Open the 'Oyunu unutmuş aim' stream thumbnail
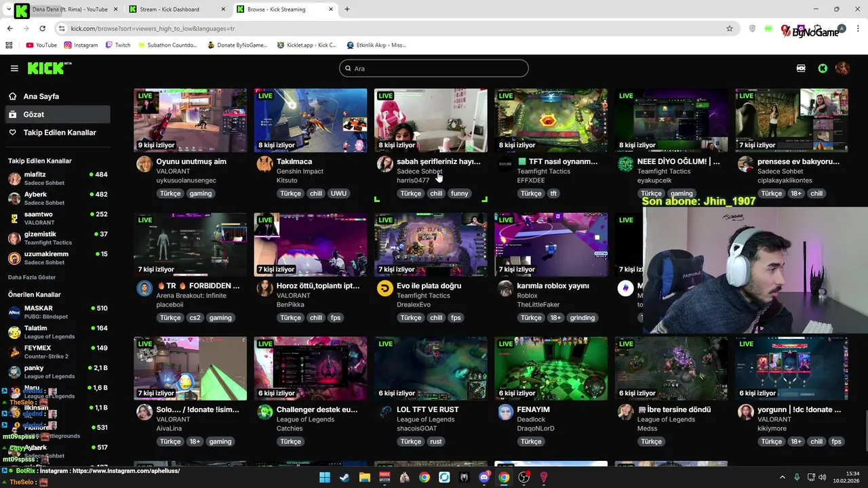 (190, 120)
